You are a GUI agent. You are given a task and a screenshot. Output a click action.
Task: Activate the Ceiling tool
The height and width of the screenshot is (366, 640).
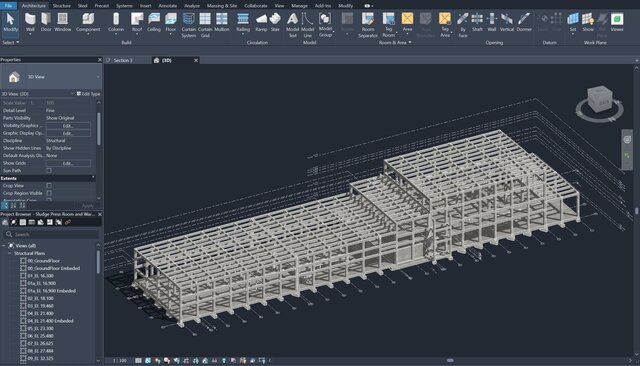tap(154, 22)
